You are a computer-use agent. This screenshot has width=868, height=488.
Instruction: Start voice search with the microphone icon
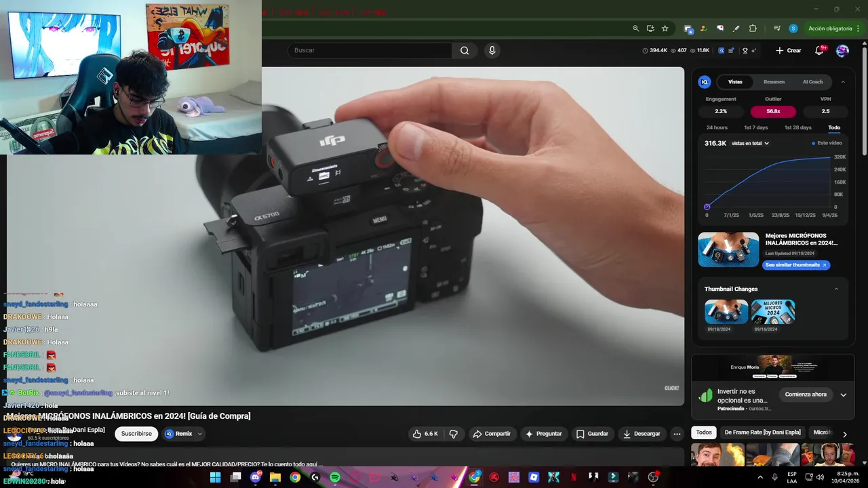click(x=492, y=50)
